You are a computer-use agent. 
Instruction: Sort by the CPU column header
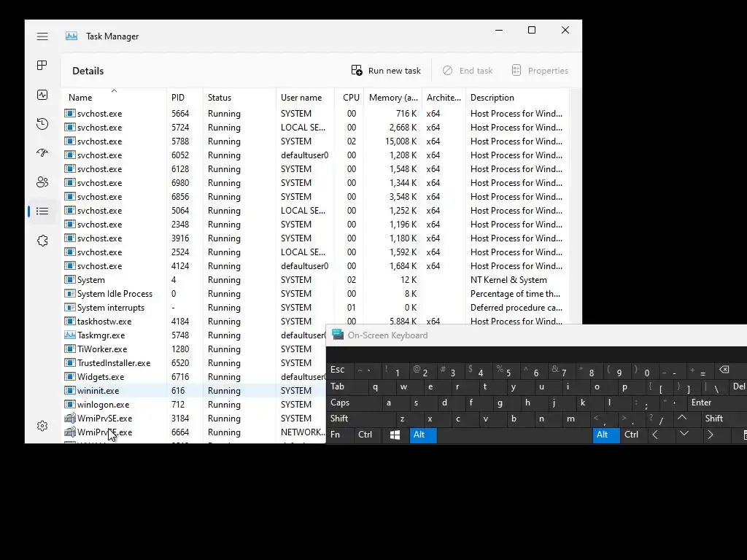coord(349,97)
